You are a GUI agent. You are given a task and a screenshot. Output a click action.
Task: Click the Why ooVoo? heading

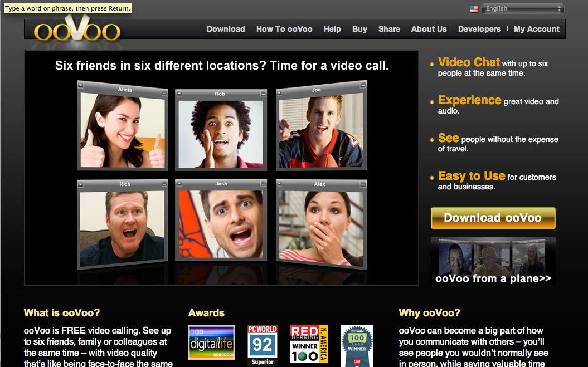(x=429, y=312)
